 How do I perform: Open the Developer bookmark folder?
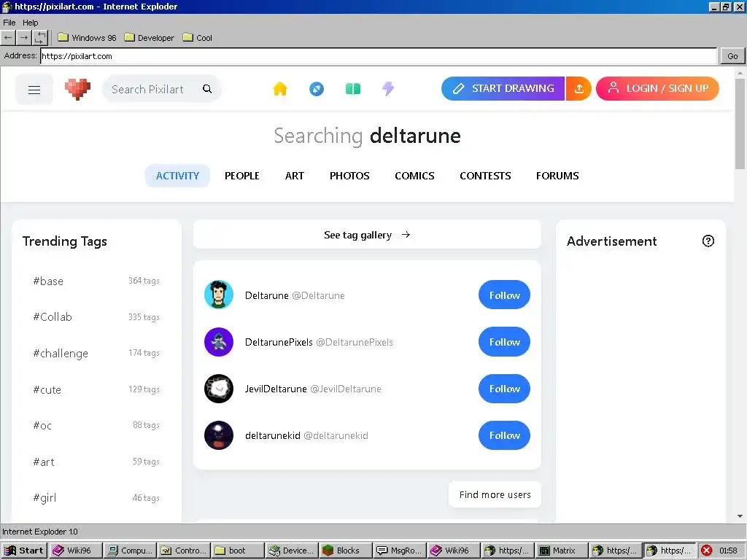pos(149,38)
